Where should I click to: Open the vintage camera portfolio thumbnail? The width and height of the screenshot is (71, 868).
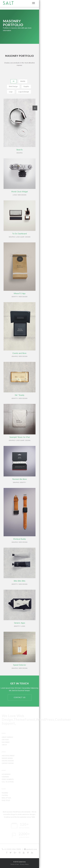(x=19, y=174)
